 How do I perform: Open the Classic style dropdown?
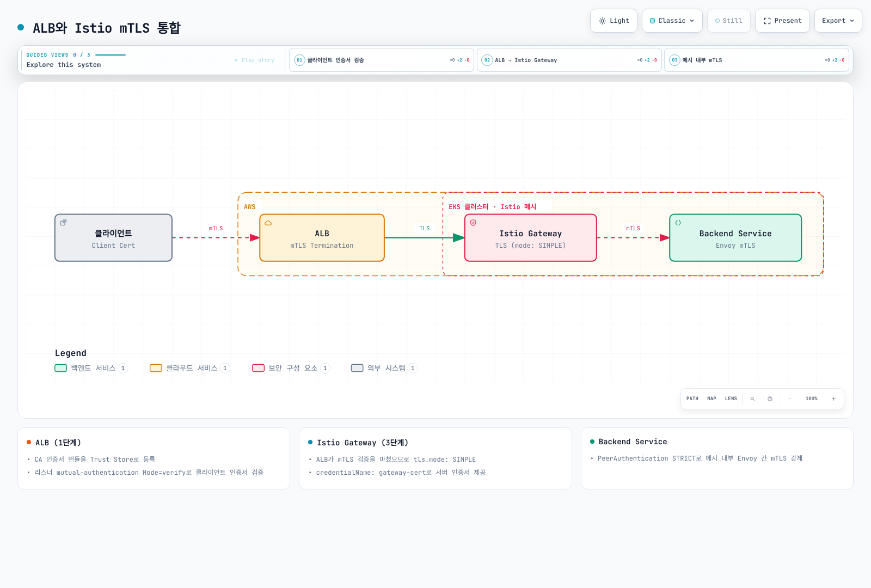click(x=672, y=21)
